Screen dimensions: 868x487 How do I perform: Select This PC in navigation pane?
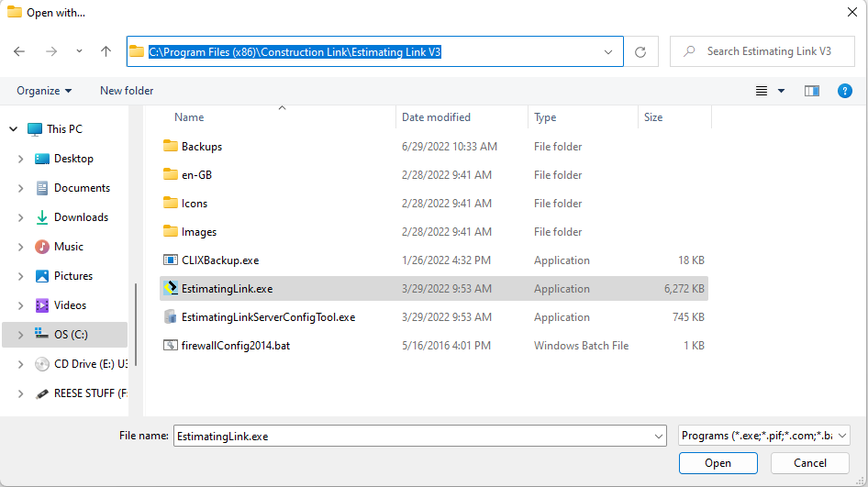point(65,129)
